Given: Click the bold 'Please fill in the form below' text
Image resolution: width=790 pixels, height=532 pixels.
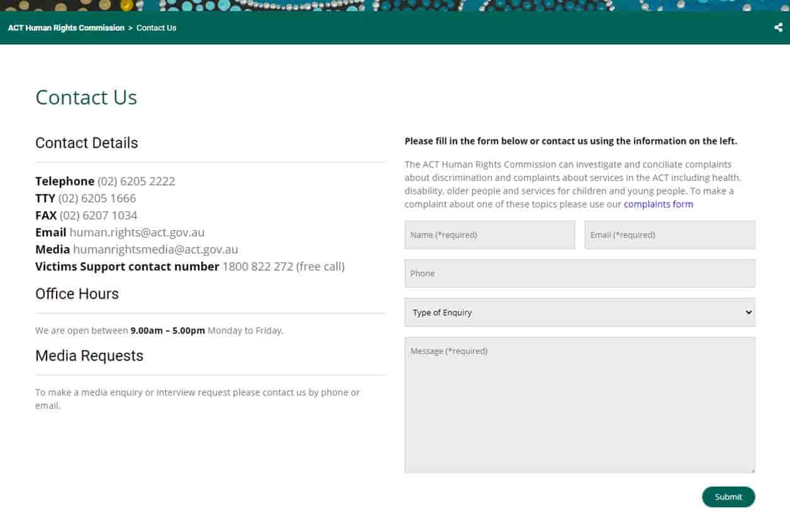Looking at the screenshot, I should click(571, 141).
